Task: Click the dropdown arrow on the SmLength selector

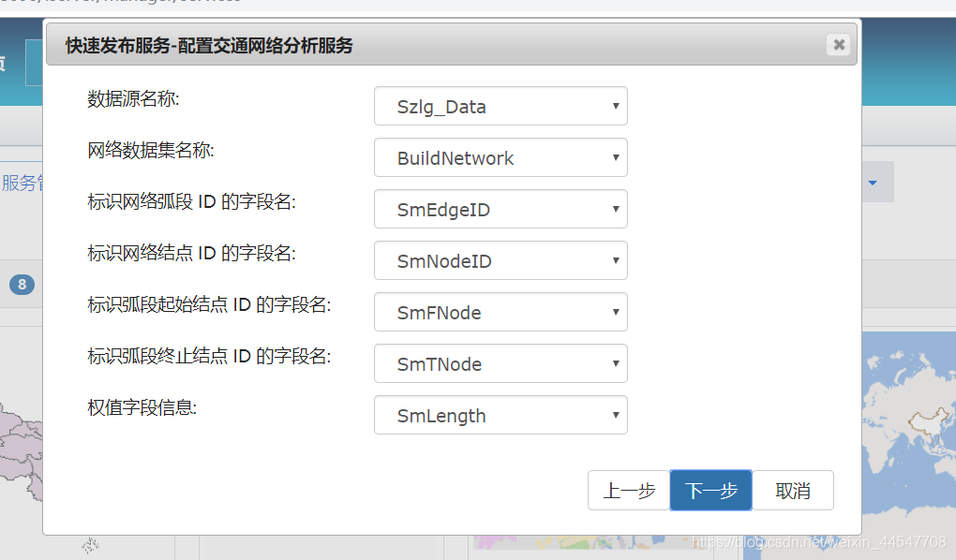Action: click(x=614, y=415)
